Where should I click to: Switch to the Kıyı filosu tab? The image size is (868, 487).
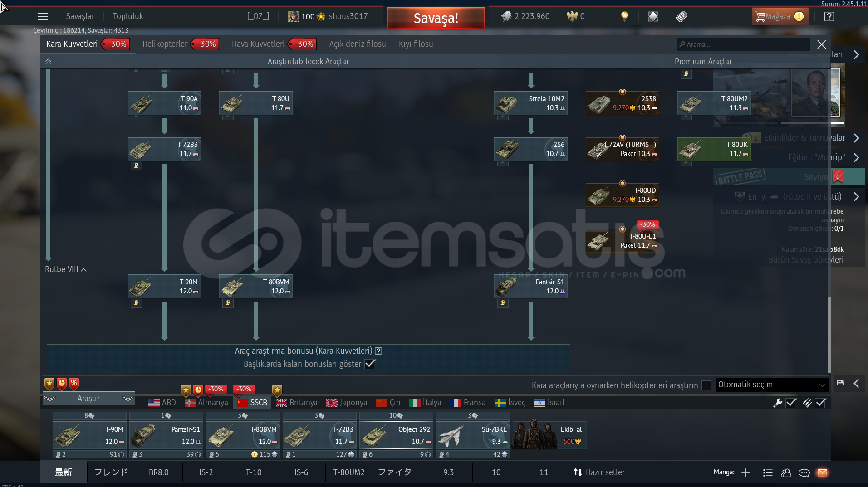point(416,44)
